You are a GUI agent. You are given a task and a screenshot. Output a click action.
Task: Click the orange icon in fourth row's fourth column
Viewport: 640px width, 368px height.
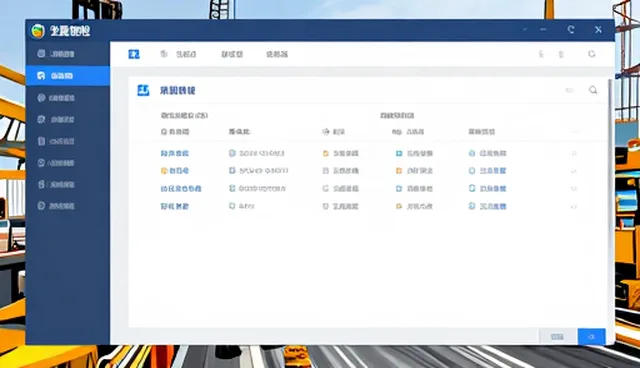coord(399,206)
